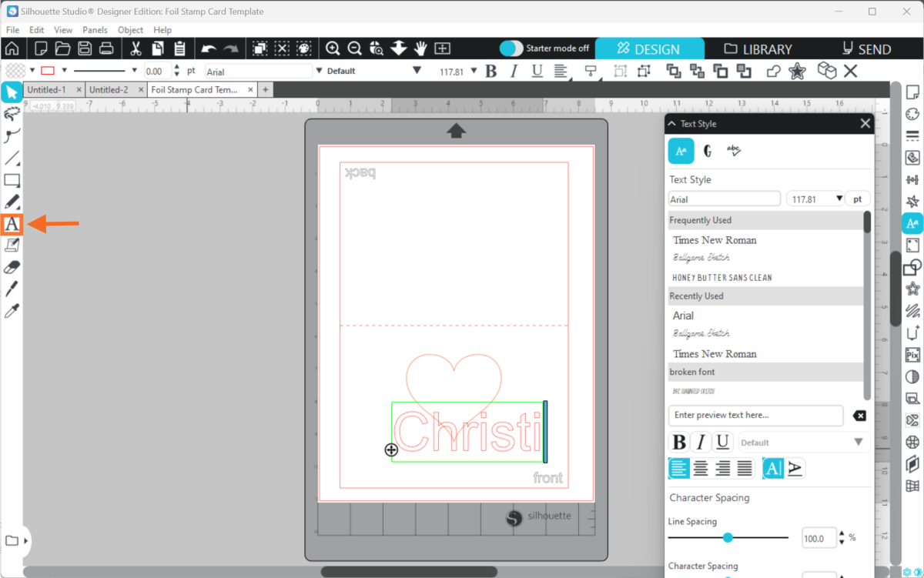
Task: Toggle Italic in Text Style panel
Action: coord(701,442)
